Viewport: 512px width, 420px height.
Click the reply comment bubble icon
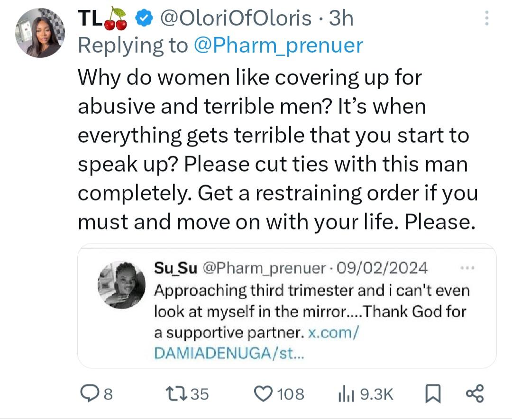(88, 394)
